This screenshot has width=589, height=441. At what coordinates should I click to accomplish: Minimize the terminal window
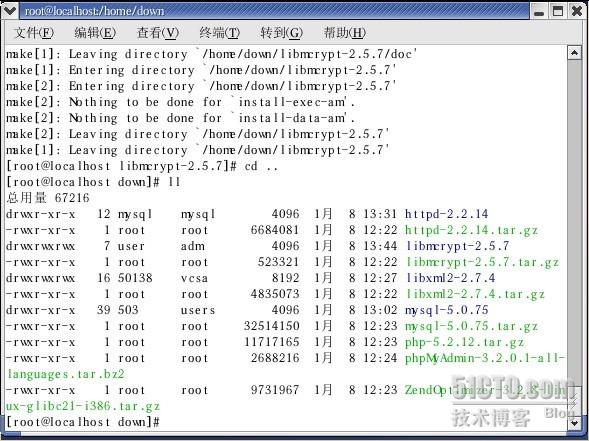tap(539, 11)
